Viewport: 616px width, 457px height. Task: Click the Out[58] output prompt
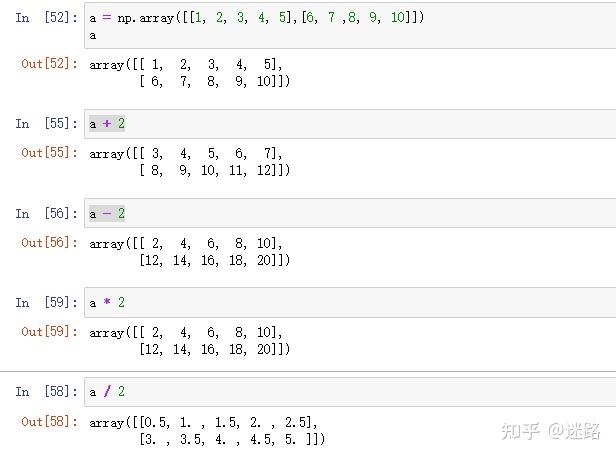50,422
